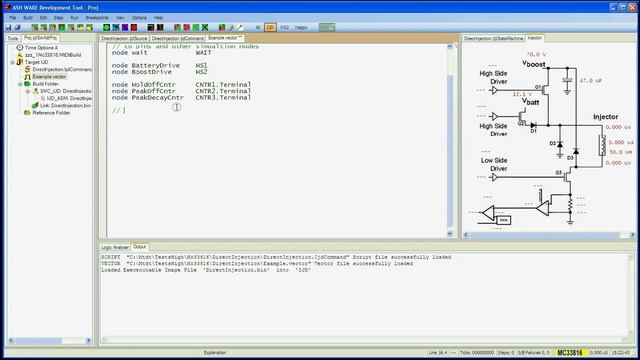Open the Help menu
640x360 pixels.
(x=158, y=18)
